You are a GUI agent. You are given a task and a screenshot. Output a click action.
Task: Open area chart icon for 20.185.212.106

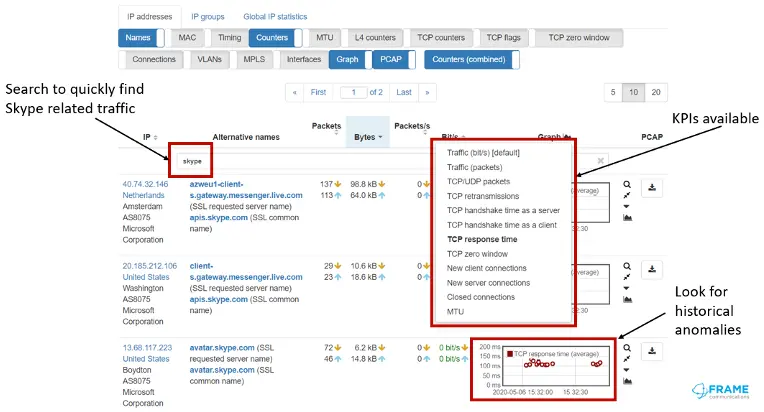[628, 300]
